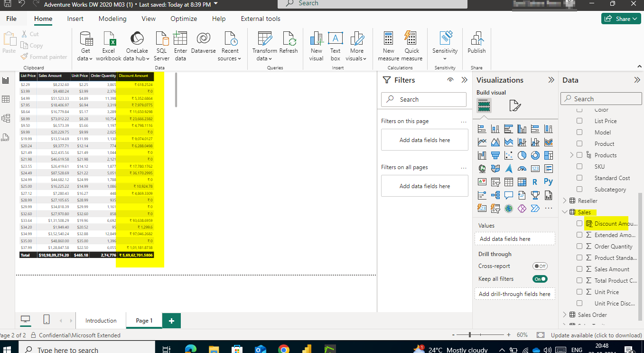Open Report view in left sidebar
This screenshot has height=353, width=644.
(x=6, y=81)
